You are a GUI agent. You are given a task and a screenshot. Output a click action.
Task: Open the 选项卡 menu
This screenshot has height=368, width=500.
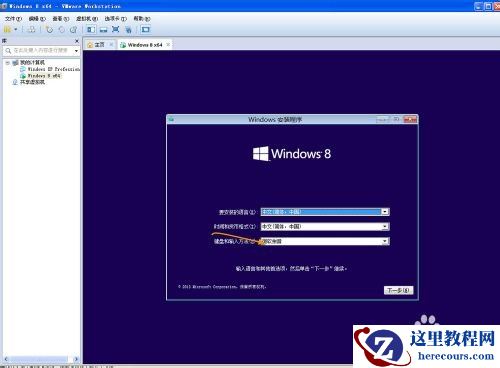(116, 19)
